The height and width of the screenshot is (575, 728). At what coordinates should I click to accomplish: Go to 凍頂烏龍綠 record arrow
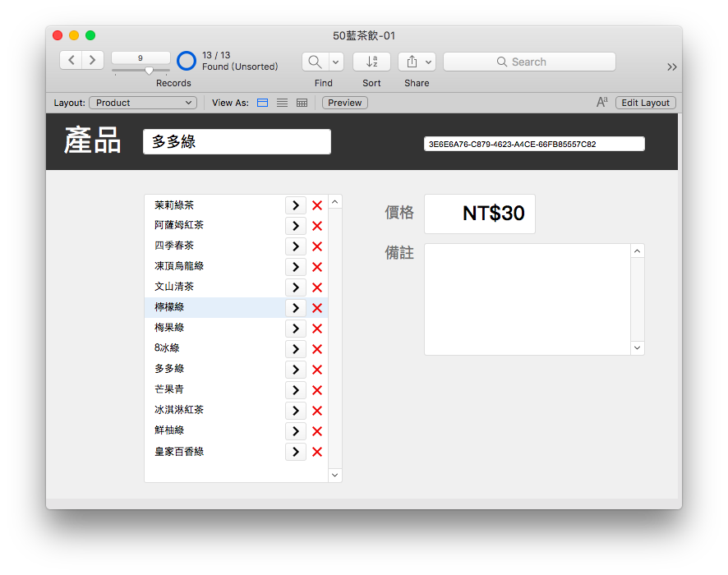point(296,267)
